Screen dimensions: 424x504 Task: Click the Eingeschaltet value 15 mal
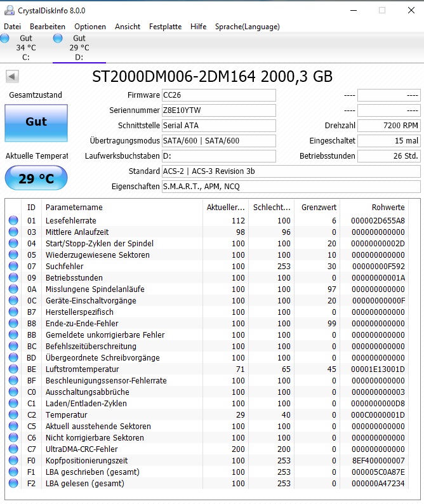[x=389, y=141]
